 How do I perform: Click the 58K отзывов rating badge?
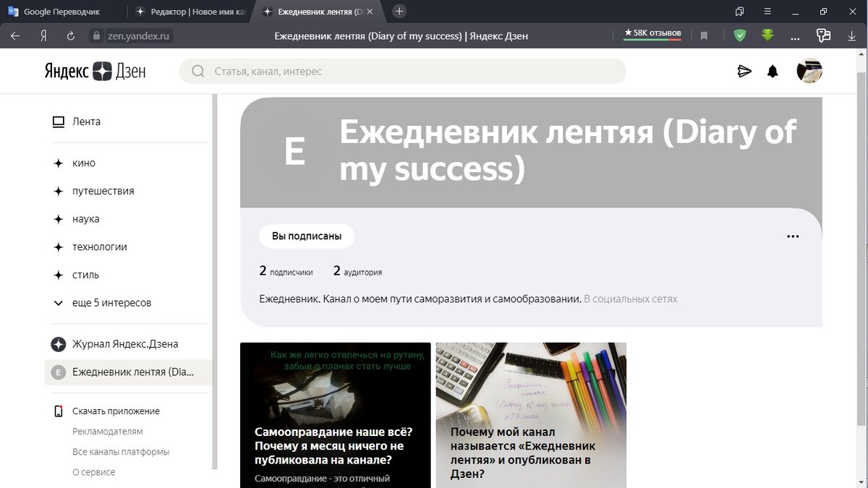point(652,34)
